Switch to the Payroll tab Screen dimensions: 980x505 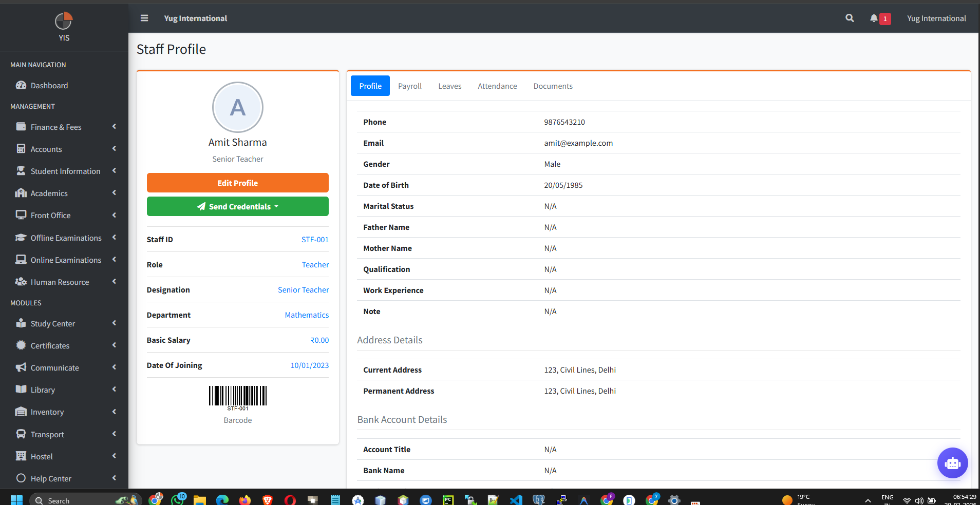[409, 86]
